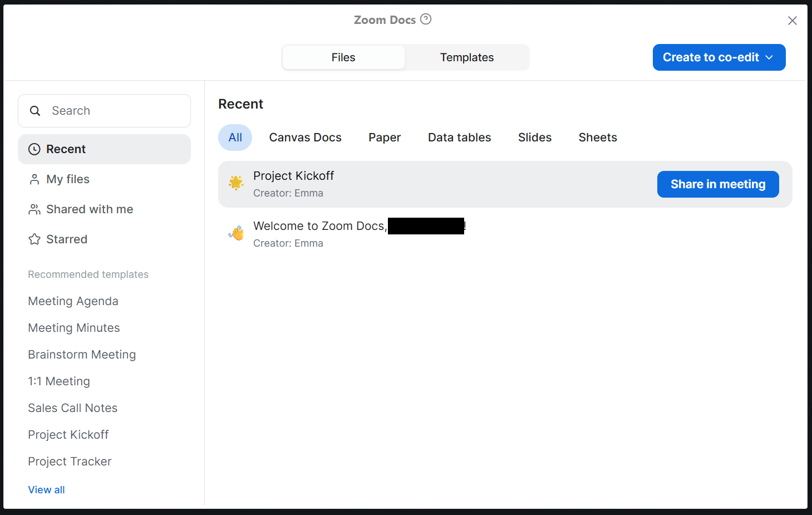Viewport: 812px width, 515px height.
Task: Click the clock icon next to Recent
Action: pyautogui.click(x=35, y=149)
